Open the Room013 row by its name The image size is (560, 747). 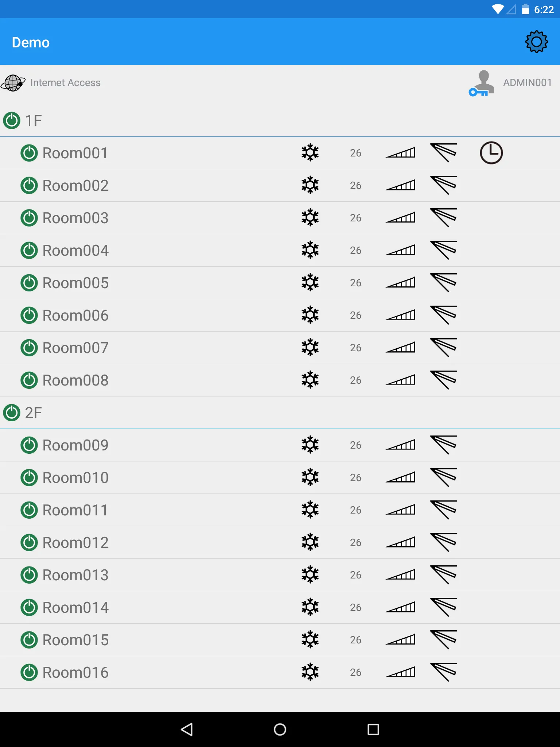tap(75, 575)
